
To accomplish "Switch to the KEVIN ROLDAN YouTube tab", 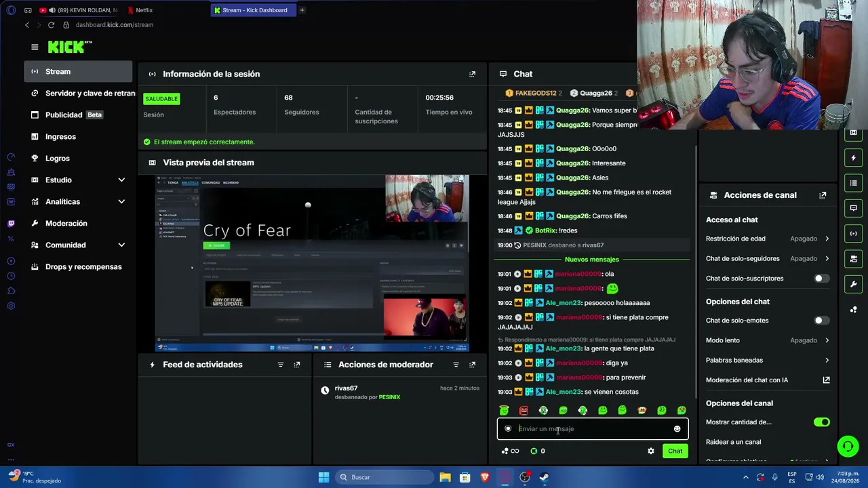I will click(x=78, y=10).
